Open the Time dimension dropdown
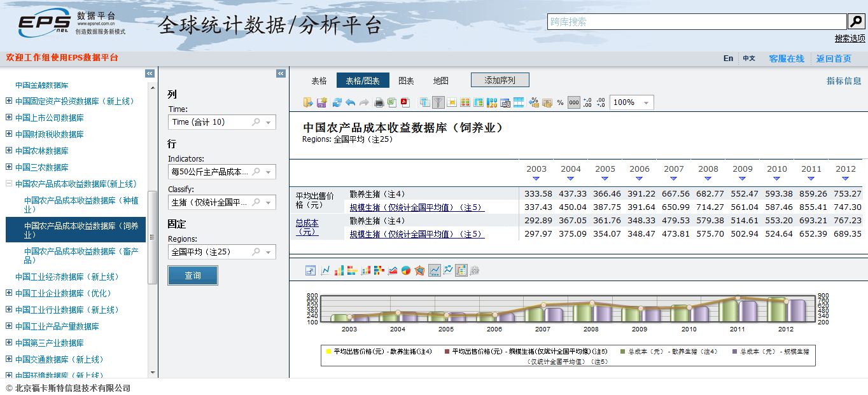The height and width of the screenshot is (395, 868). 268,122
